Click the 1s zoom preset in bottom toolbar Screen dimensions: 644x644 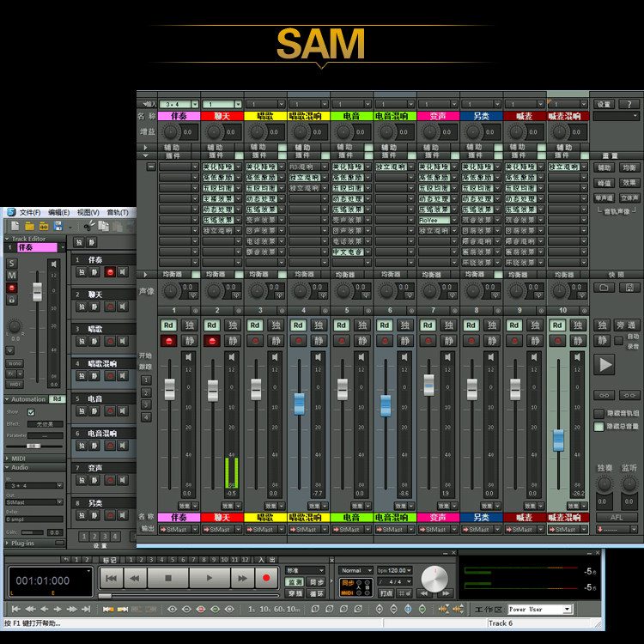tap(252, 609)
